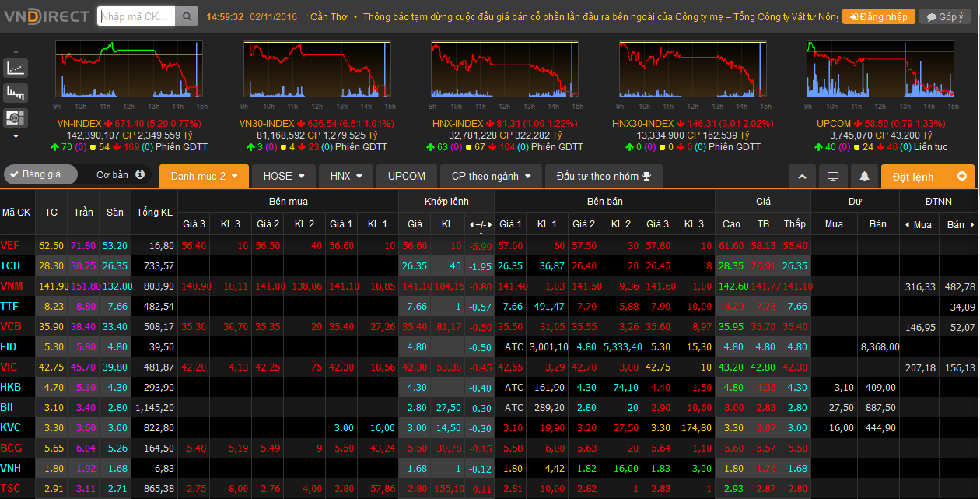Screen dimensions: 980x499
Task: Select stock code BII
Action: [7, 407]
